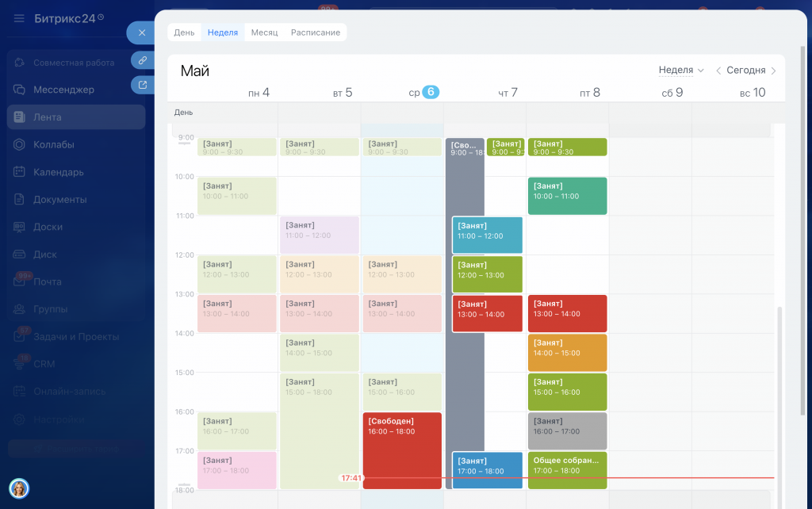Open Friday's green Занят 10:00 – 11:00 event
812x509 pixels.
[x=568, y=196]
